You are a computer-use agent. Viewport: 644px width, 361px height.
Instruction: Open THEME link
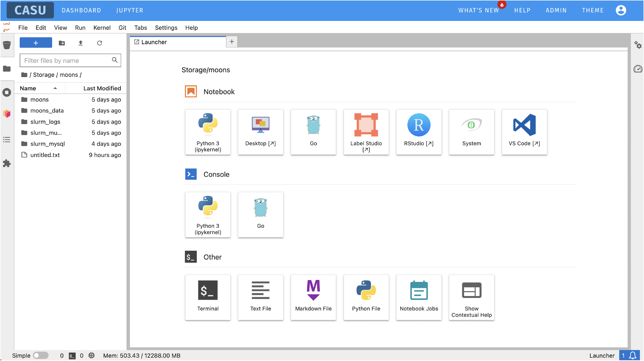593,10
